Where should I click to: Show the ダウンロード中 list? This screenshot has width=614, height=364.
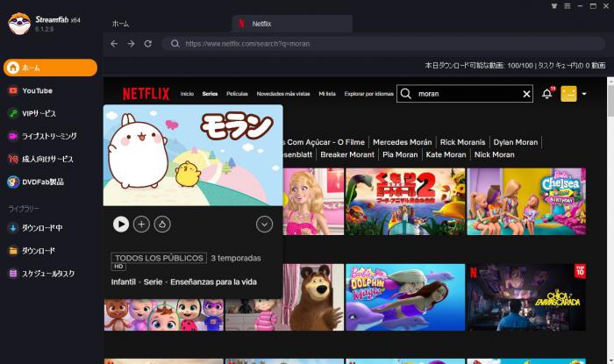click(x=35, y=228)
